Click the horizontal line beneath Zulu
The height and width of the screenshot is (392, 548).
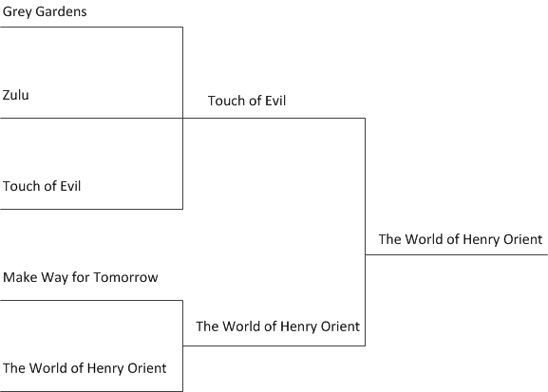pos(91,118)
